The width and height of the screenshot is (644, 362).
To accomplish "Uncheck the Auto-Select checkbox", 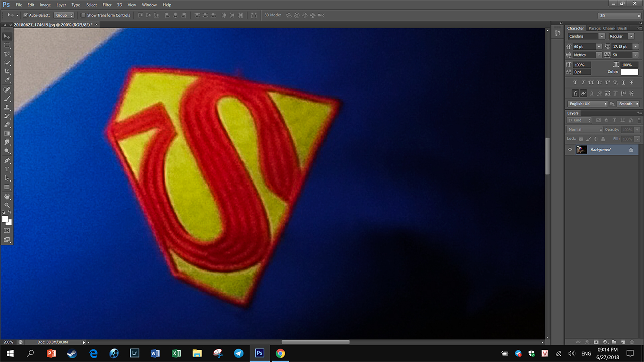I will coord(26,15).
